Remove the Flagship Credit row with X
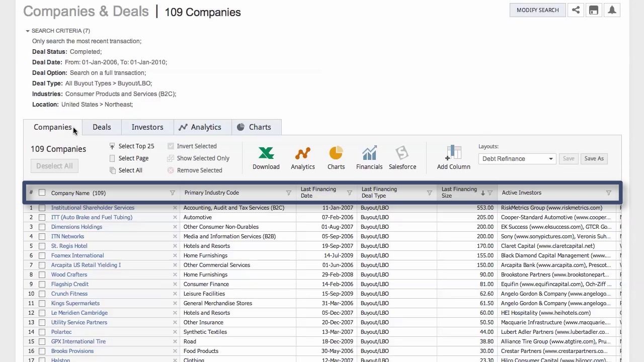644x362 pixels. (175, 284)
